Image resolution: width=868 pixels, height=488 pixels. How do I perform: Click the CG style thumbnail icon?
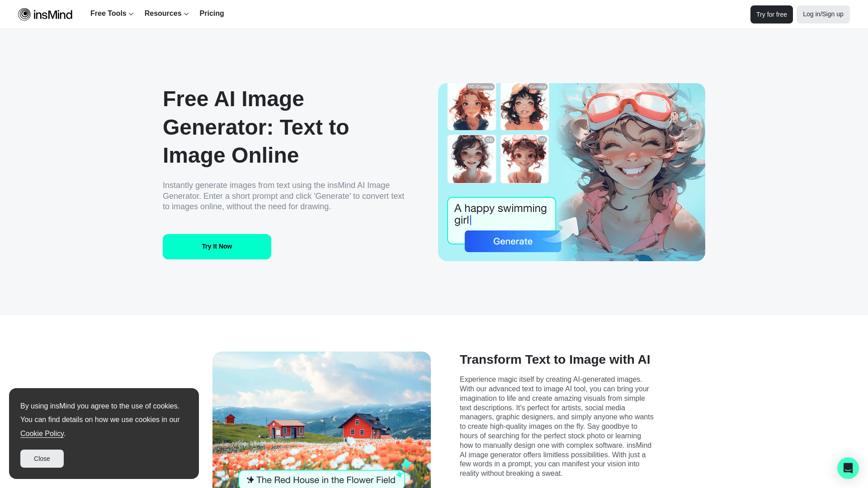click(x=472, y=158)
